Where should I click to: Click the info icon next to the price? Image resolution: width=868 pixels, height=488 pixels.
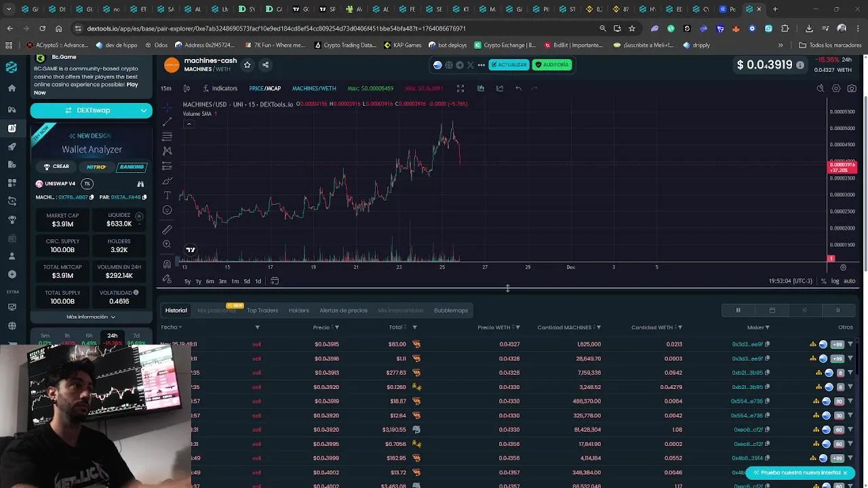(x=800, y=65)
